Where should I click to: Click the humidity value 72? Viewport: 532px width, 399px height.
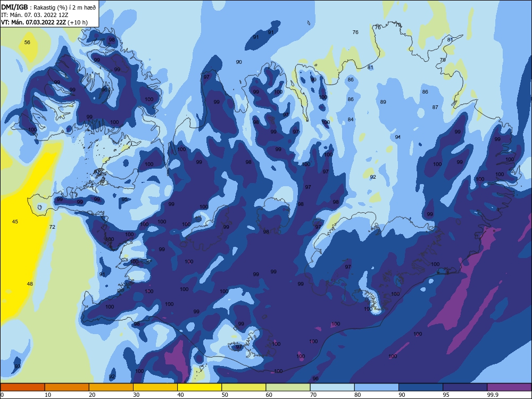(x=52, y=227)
